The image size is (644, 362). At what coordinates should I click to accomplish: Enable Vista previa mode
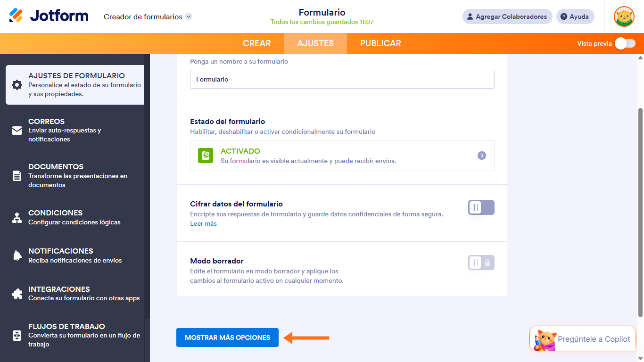point(625,43)
